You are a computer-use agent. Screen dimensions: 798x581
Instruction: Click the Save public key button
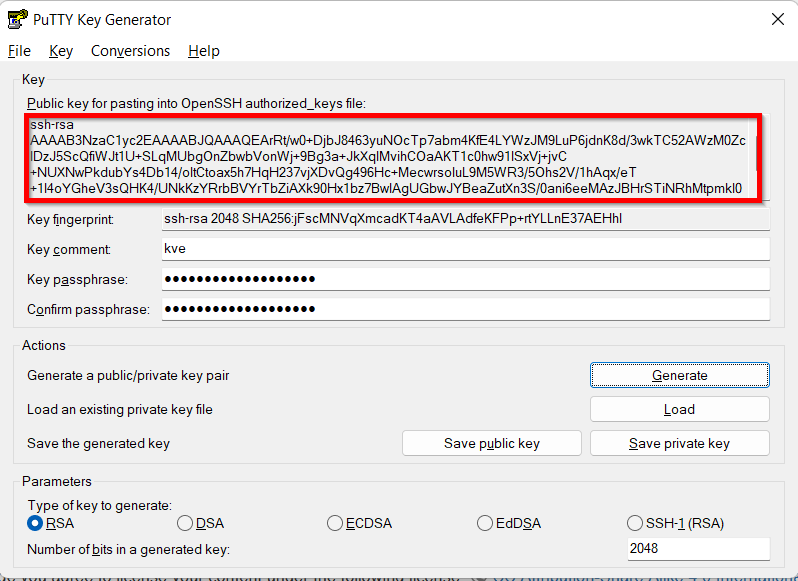coord(491,443)
